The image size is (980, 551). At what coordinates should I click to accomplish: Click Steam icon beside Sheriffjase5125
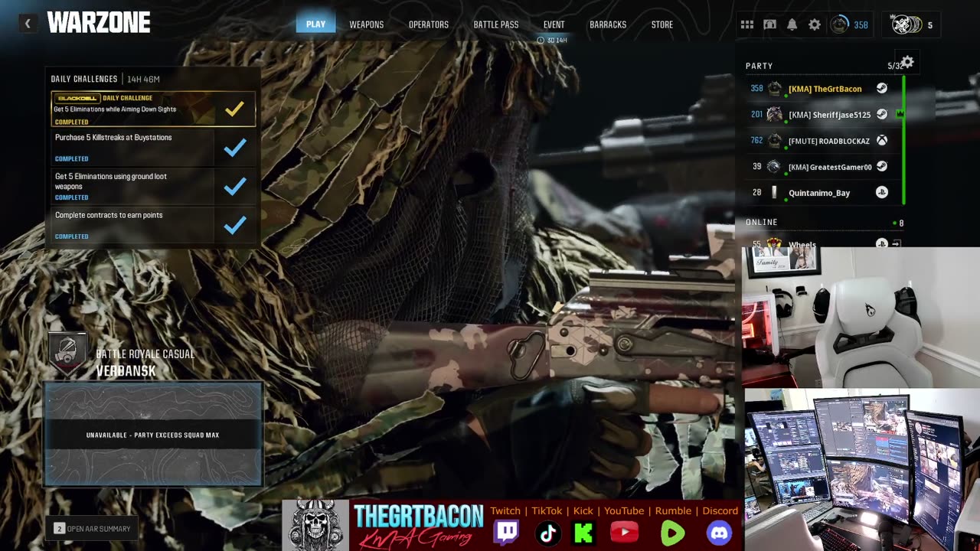(x=882, y=115)
